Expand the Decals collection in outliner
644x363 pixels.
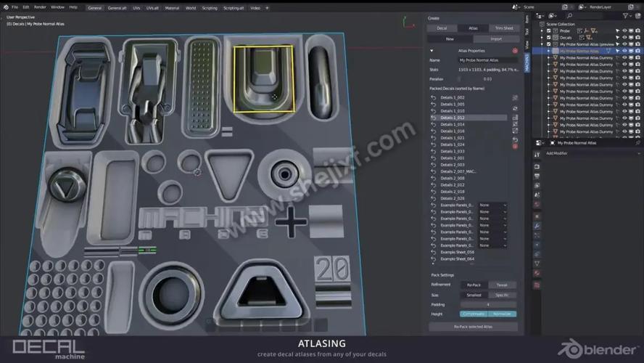[x=542, y=38]
